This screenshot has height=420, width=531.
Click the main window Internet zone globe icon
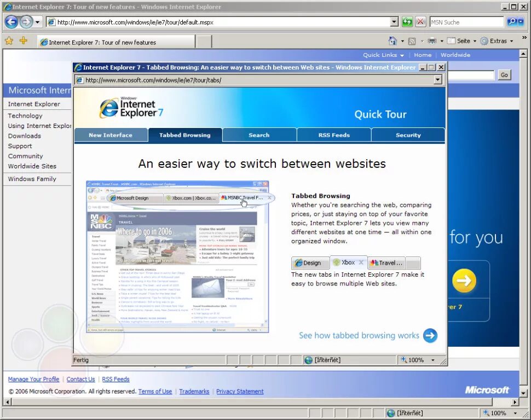click(391, 413)
